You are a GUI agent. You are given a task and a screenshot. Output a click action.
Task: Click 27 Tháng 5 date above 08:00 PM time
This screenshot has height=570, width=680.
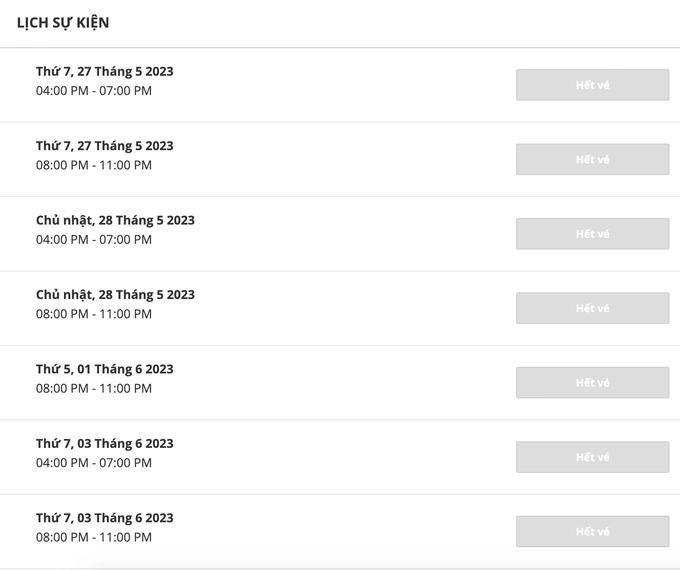pyautogui.click(x=104, y=146)
